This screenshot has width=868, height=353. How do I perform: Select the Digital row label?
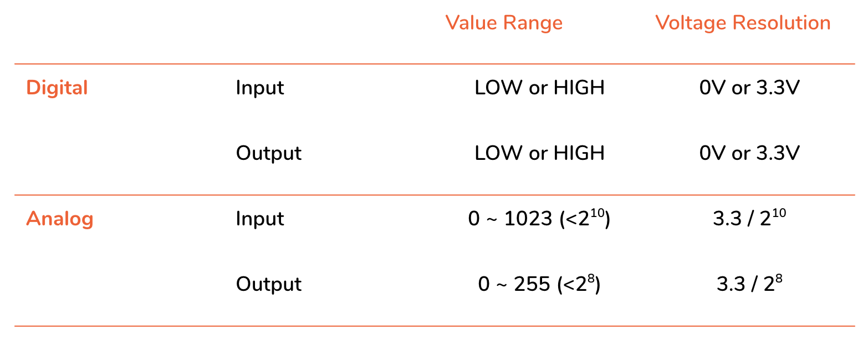pos(57,88)
